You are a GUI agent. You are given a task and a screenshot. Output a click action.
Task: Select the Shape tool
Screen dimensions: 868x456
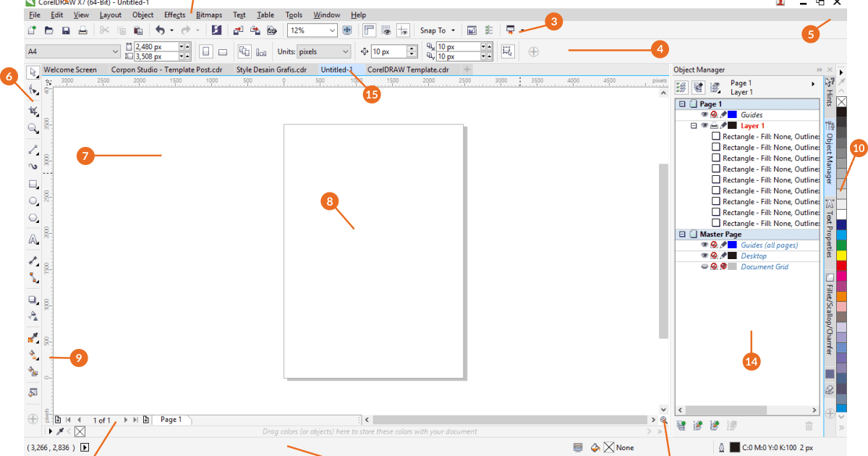point(33,90)
